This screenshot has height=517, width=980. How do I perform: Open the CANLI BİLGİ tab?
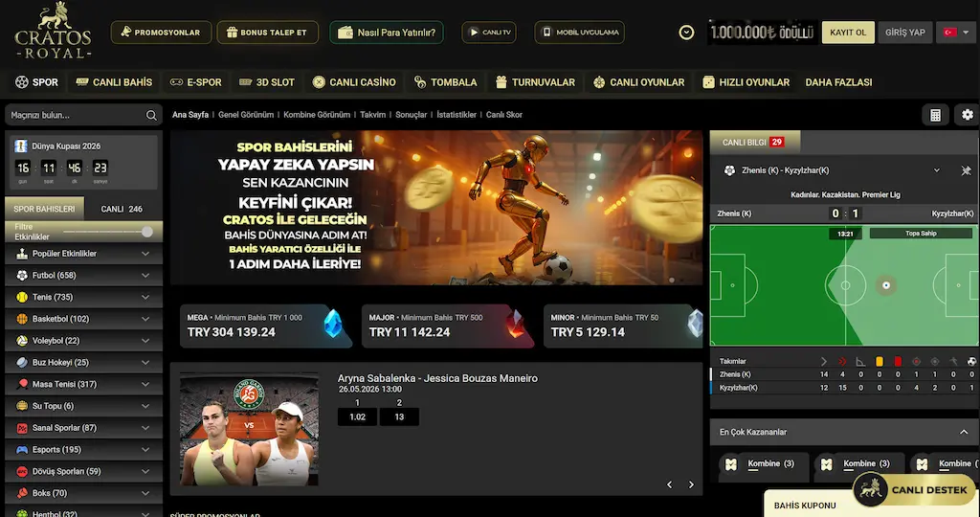[x=754, y=142]
